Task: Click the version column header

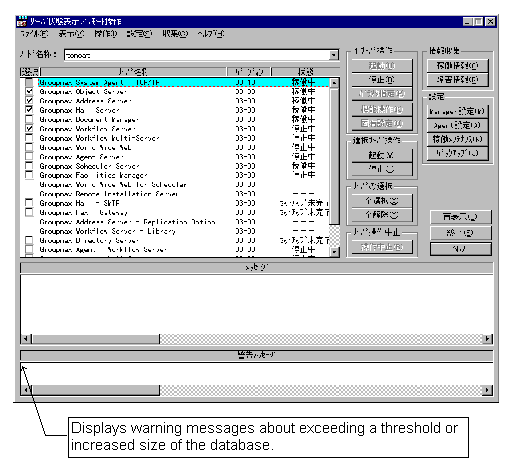Action: pyautogui.click(x=249, y=72)
